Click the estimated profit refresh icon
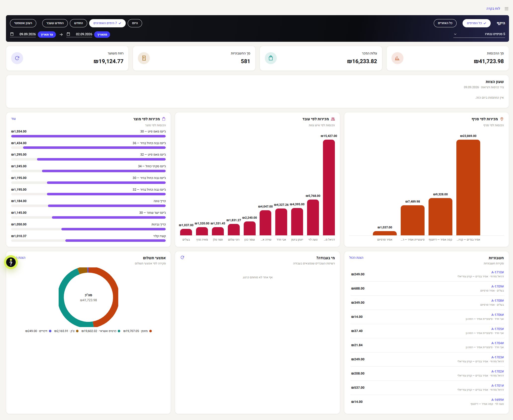The width and height of the screenshot is (513, 420). [17, 58]
